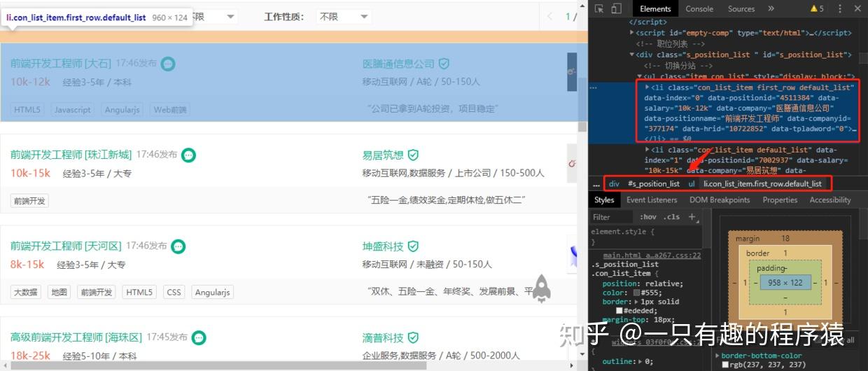The image size is (868, 371).
Task: Switch to the Elements tab
Action: (655, 8)
